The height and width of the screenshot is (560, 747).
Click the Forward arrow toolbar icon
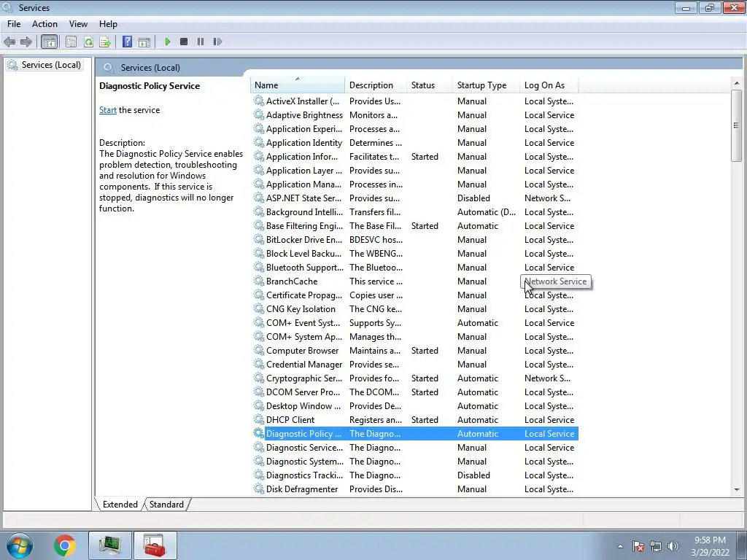(x=26, y=42)
